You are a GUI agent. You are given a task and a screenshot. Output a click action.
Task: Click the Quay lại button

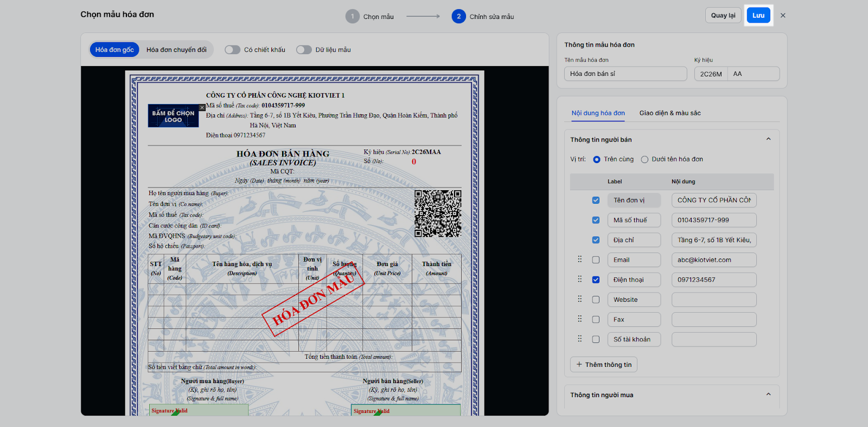coord(723,15)
